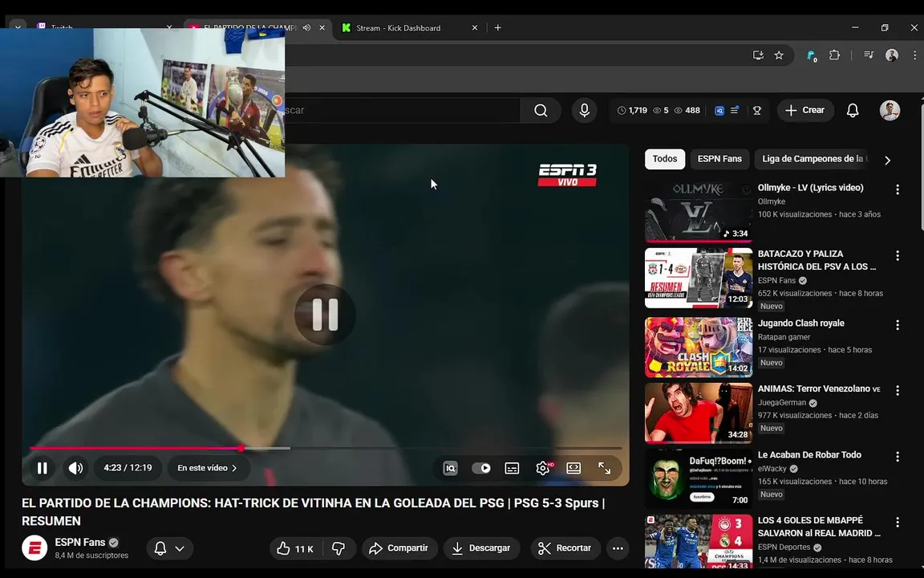Screen dimensions: 924x578
Task: Open the Ollmyke LV lyrics video thumbnail
Action: [x=699, y=212]
